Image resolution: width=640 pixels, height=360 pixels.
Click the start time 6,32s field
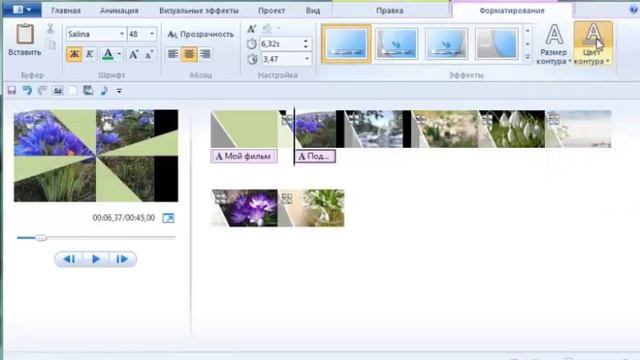click(x=281, y=44)
